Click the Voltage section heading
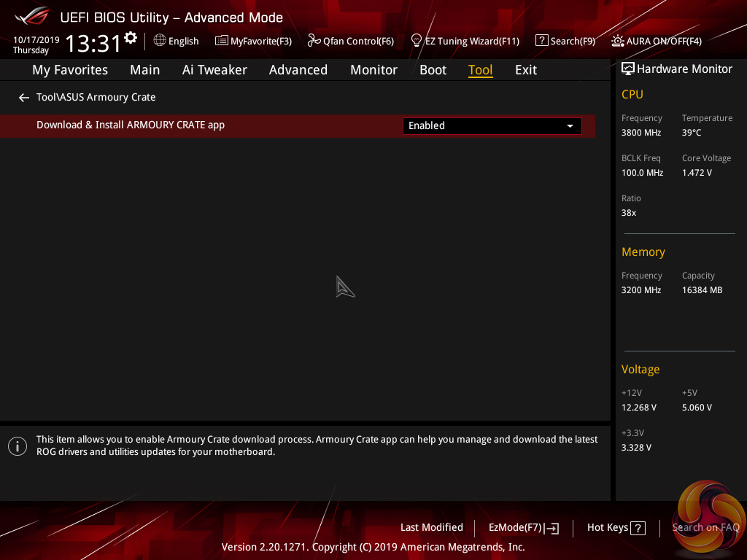This screenshot has width=747, height=560. click(640, 370)
